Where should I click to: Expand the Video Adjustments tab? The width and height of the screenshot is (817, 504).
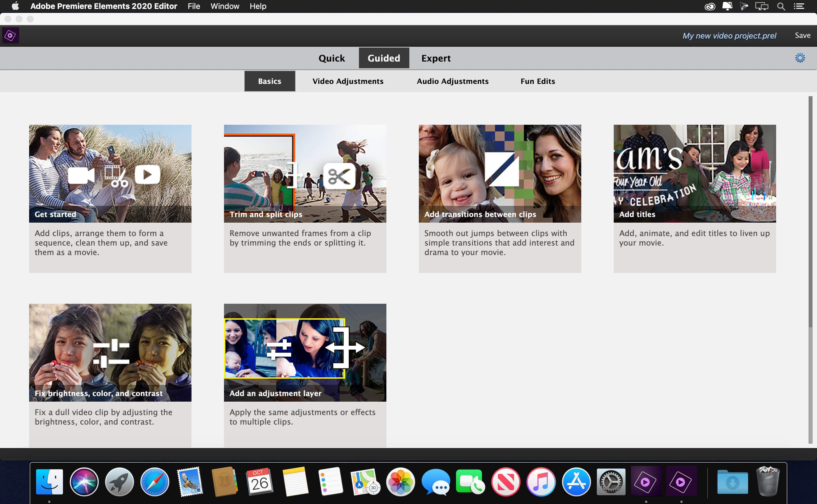coord(348,81)
